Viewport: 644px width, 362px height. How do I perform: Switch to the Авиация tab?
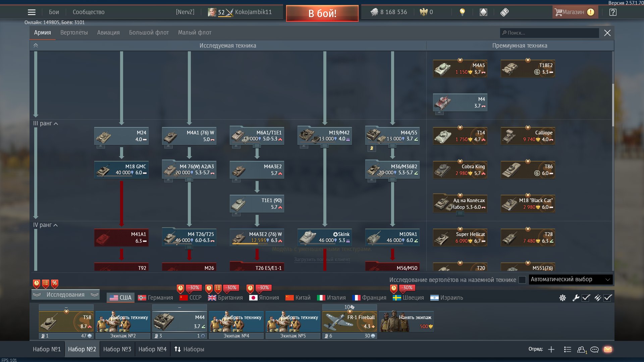pyautogui.click(x=108, y=33)
